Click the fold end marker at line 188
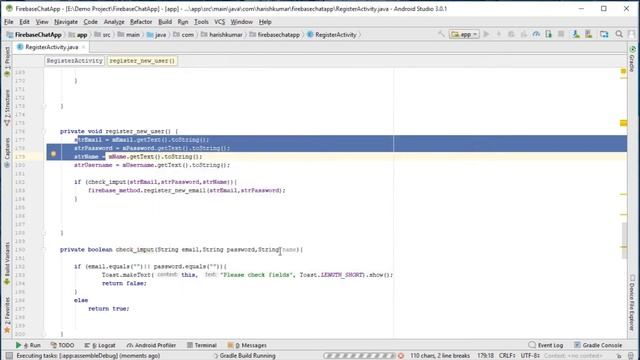Screen dimensions: 640x360 click(x=44, y=233)
